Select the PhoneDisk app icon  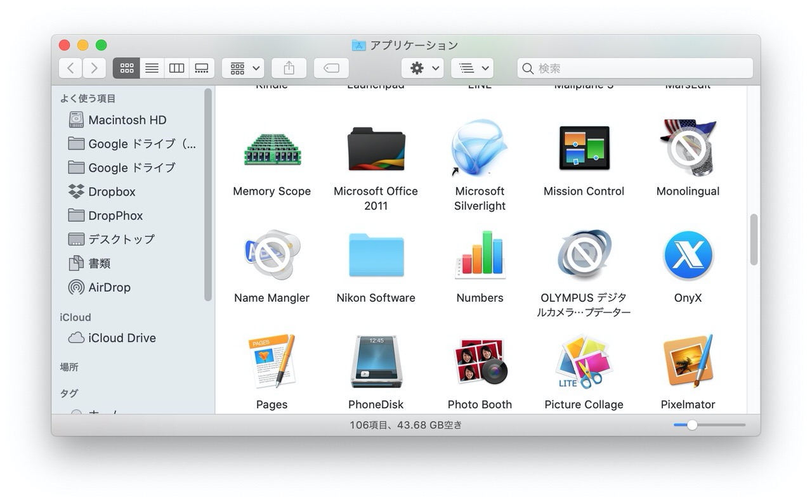tap(376, 361)
